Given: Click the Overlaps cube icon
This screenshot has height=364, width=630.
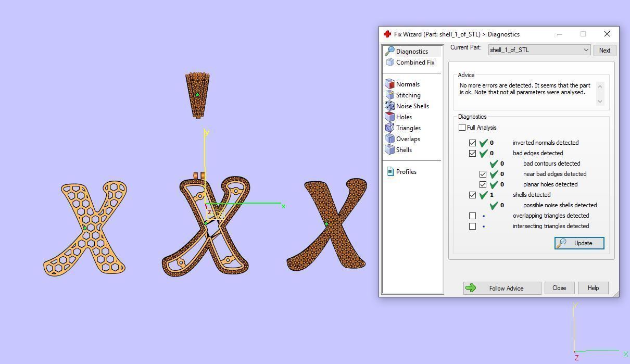Looking at the screenshot, I should (389, 139).
